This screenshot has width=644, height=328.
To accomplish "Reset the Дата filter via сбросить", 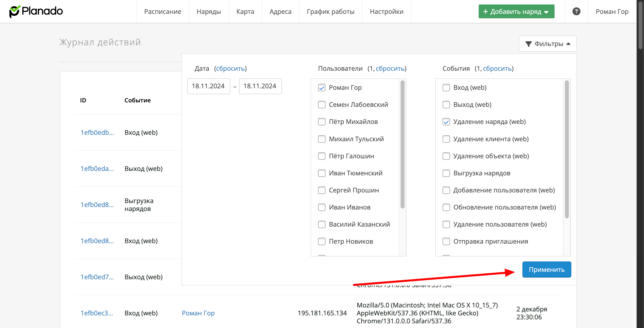I will click(x=230, y=69).
